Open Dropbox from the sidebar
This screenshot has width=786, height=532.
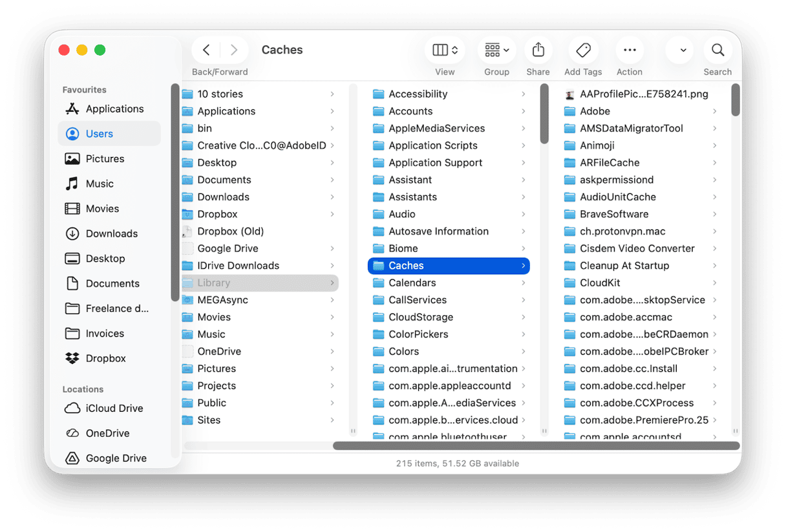point(105,358)
